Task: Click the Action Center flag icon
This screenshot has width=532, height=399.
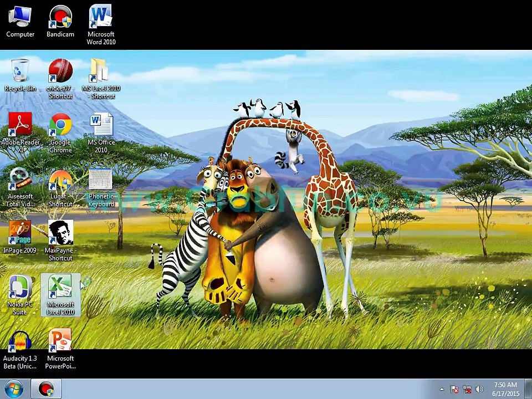Action: tap(454, 390)
